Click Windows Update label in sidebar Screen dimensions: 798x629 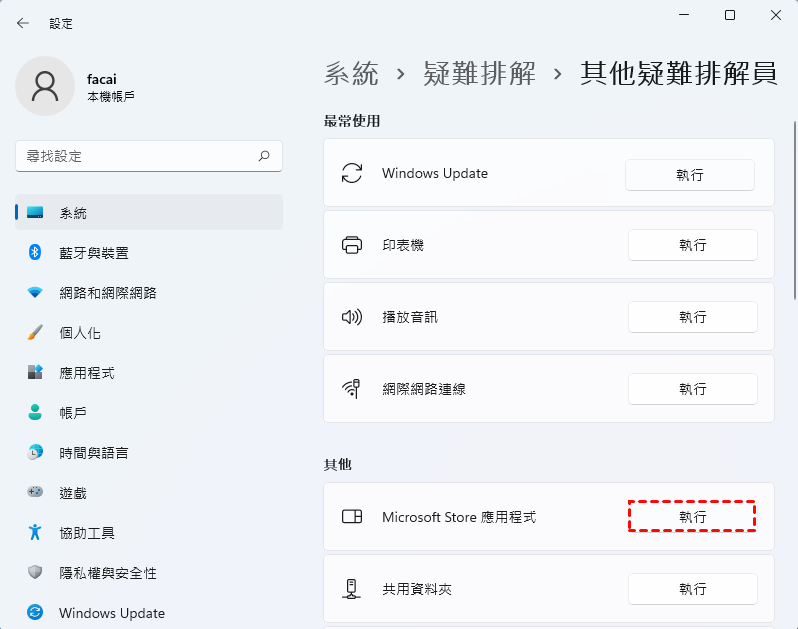point(112,613)
